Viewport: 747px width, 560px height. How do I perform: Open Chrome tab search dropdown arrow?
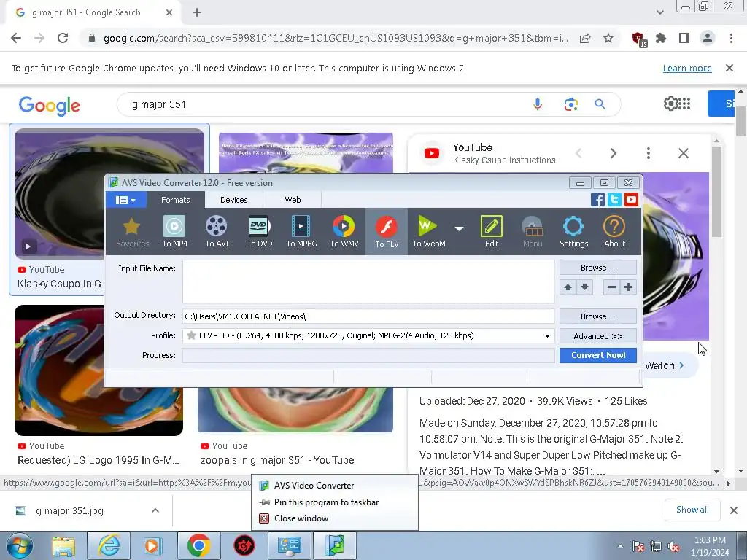tap(659, 12)
